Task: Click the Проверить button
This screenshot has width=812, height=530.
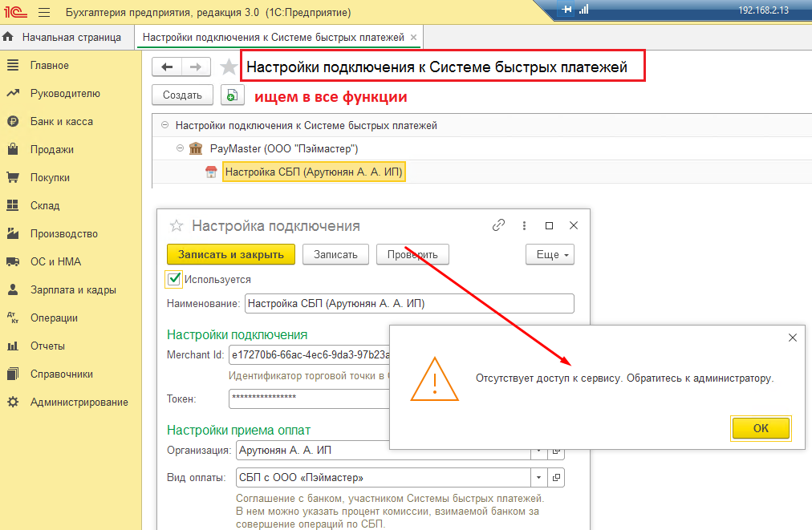Action: click(x=412, y=254)
